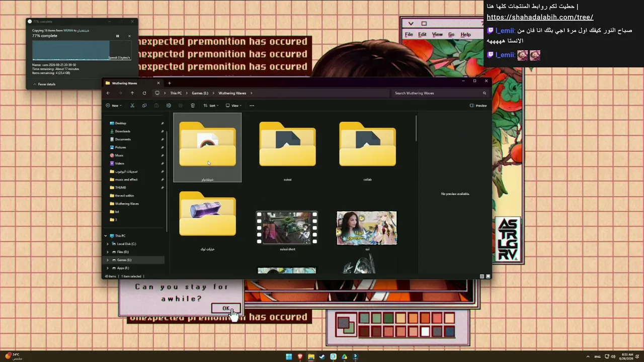The image size is (644, 362).
Task: Switch to details view in status bar
Action: point(482,276)
